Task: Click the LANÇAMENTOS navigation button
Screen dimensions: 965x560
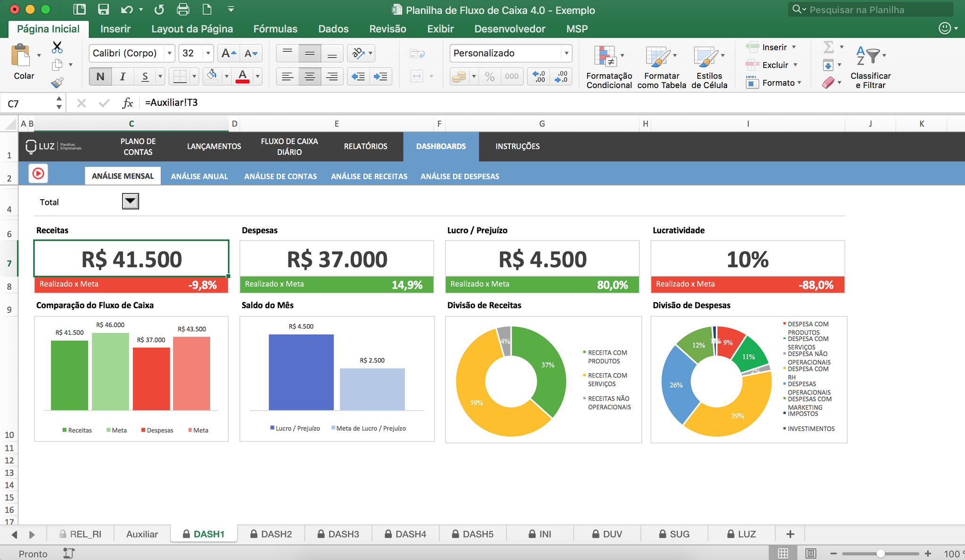Action: tap(214, 146)
